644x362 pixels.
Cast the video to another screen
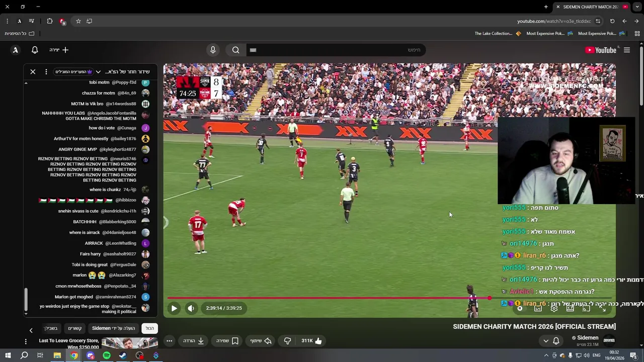pos(586,308)
